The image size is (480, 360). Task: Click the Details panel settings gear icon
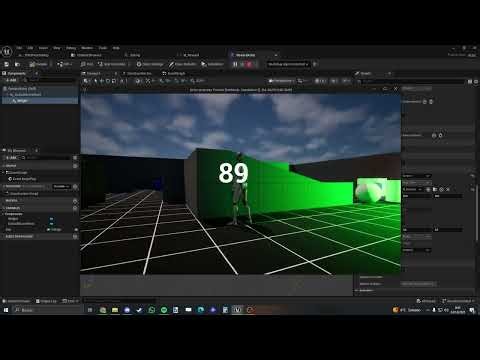476,81
